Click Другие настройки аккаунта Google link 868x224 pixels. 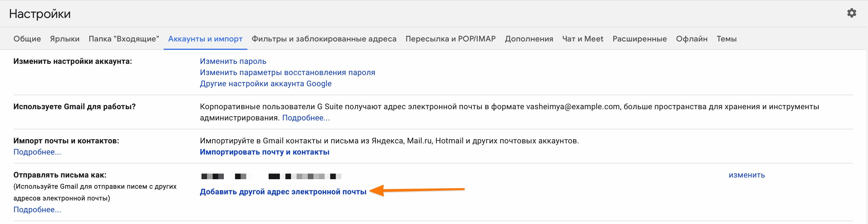click(x=266, y=83)
